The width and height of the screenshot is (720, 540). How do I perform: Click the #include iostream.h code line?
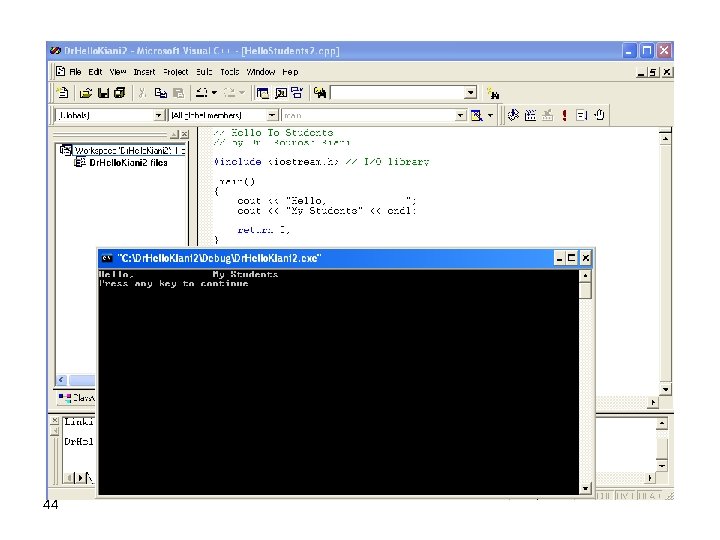pos(321,162)
